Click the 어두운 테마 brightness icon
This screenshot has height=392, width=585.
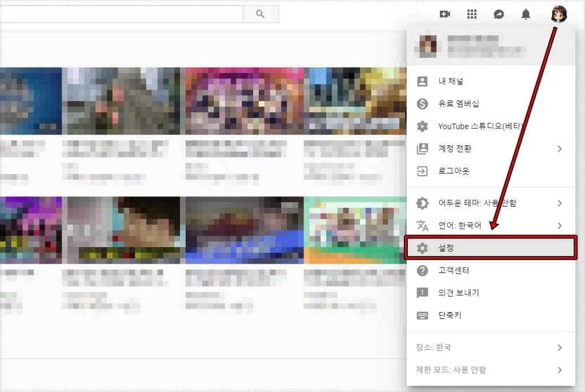coord(422,203)
